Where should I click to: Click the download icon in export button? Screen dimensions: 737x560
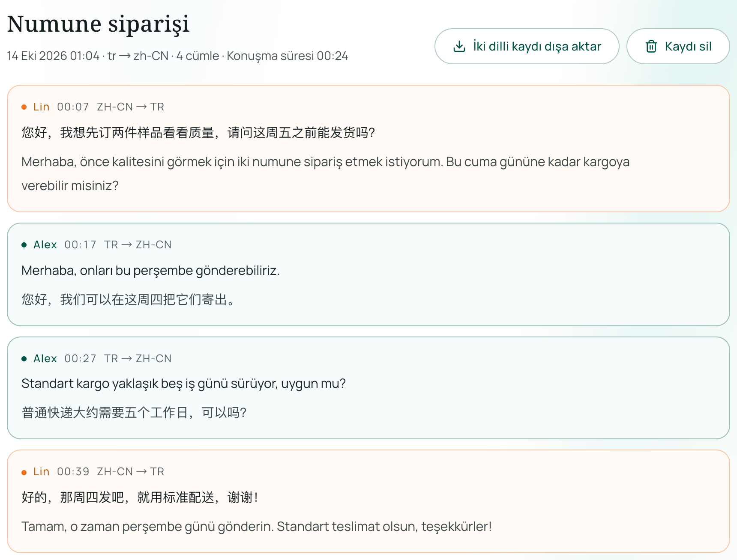click(459, 46)
